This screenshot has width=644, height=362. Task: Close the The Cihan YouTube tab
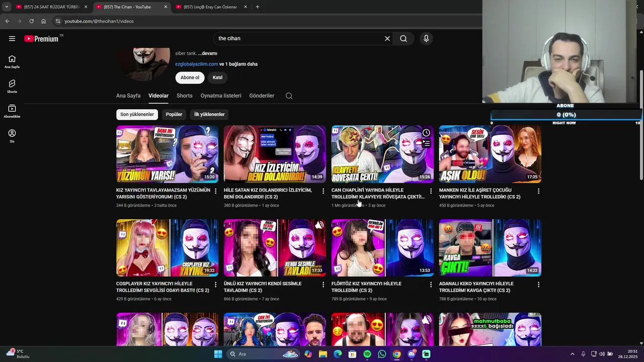[166, 7]
